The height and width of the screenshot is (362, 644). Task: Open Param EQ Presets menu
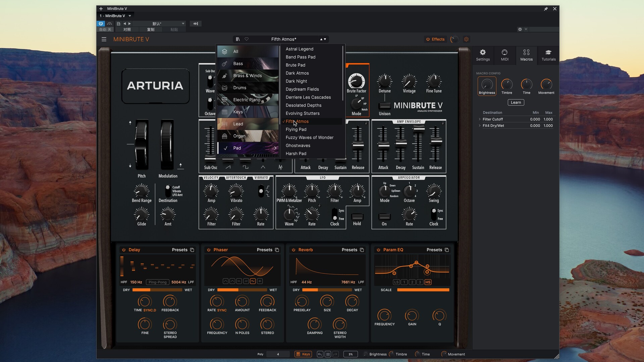[x=434, y=250]
